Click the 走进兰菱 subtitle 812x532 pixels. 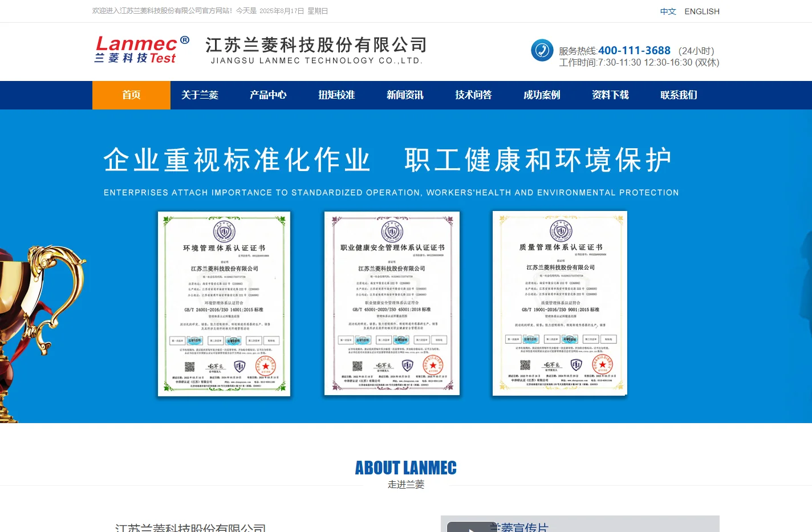pos(406,485)
